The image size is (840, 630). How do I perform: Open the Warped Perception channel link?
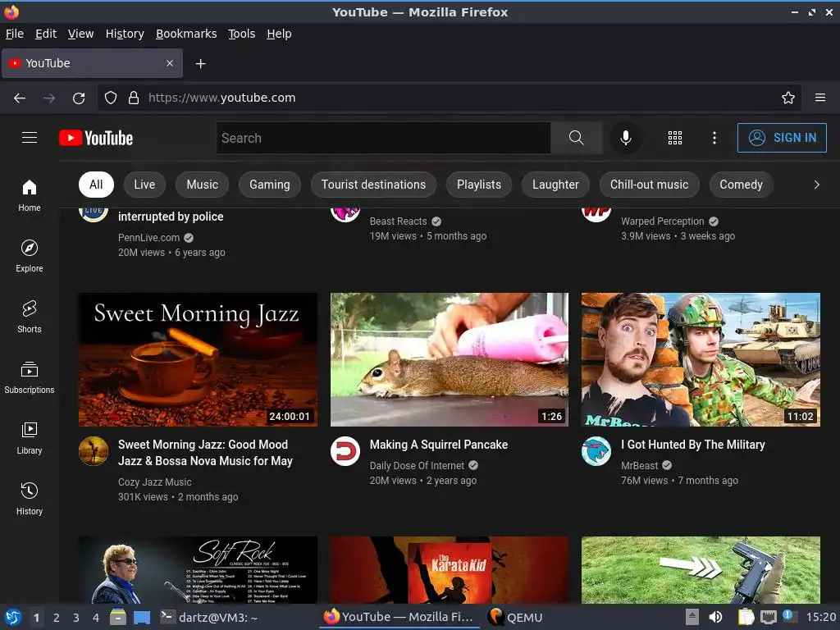(662, 221)
